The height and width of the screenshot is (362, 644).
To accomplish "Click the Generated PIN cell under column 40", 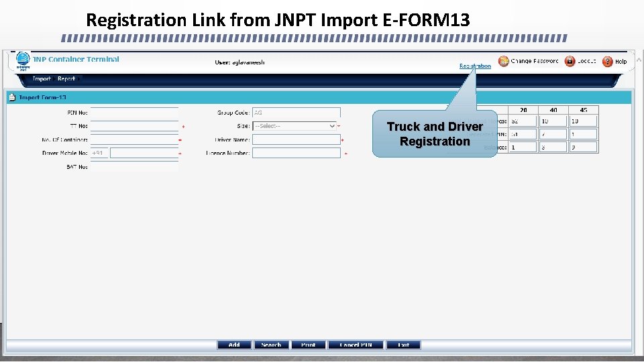I will pos(553,134).
